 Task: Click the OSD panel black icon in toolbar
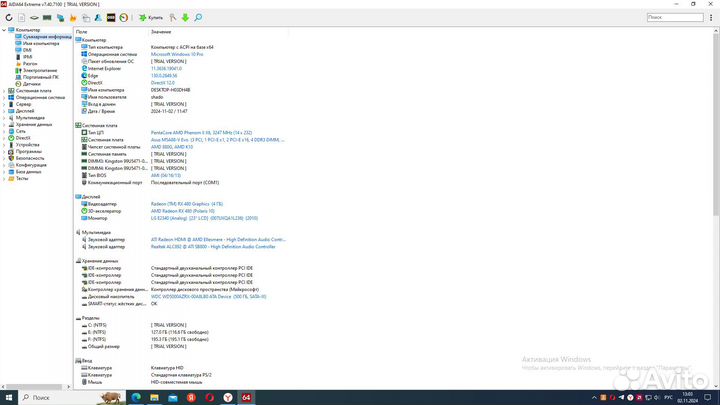coord(110,18)
